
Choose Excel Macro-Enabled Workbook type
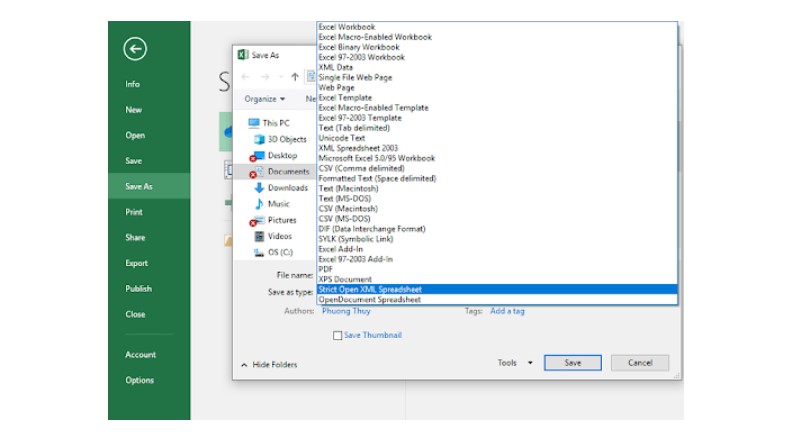click(x=497, y=37)
